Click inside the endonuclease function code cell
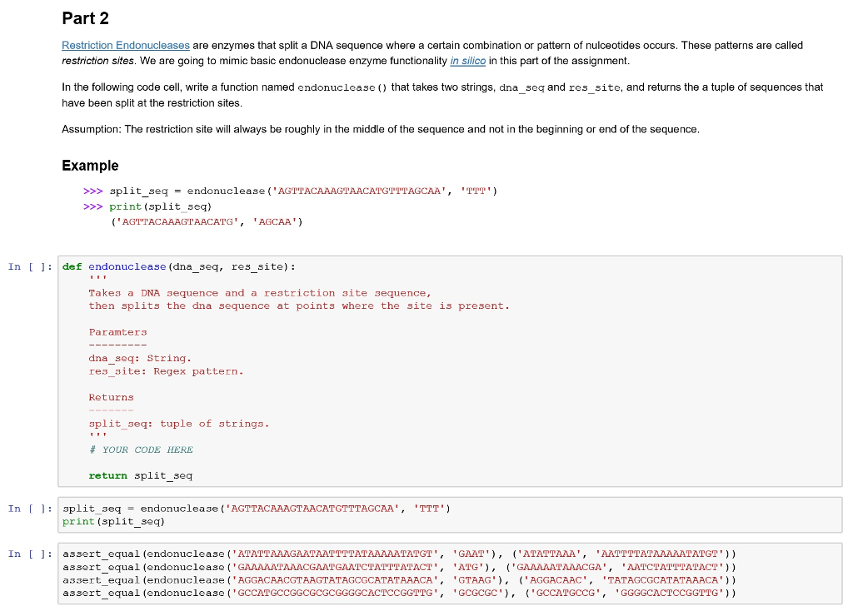 450,371
